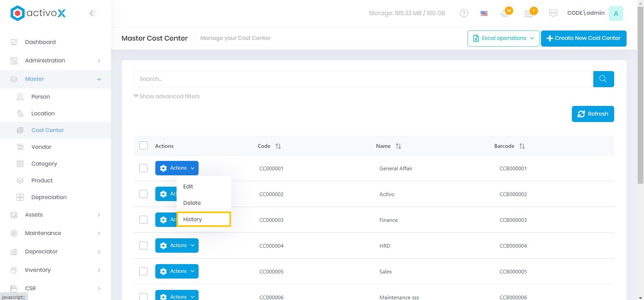Open Actions dropdown for Sales row
644x300 pixels.
[x=177, y=271]
